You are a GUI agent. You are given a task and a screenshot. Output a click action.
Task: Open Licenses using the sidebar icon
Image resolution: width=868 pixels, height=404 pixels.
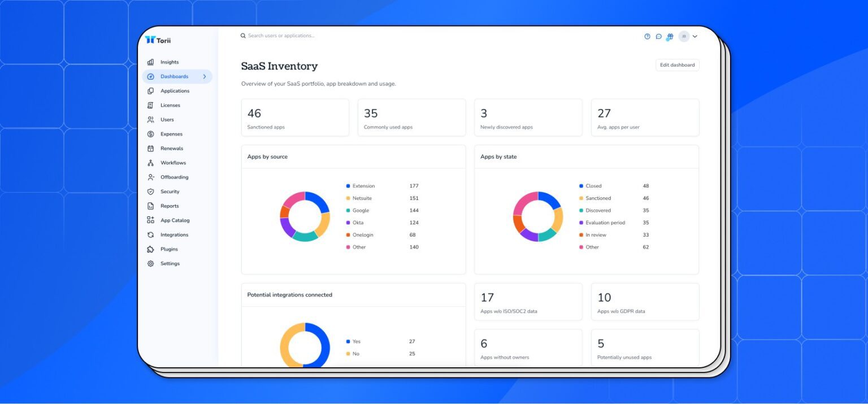click(x=150, y=105)
